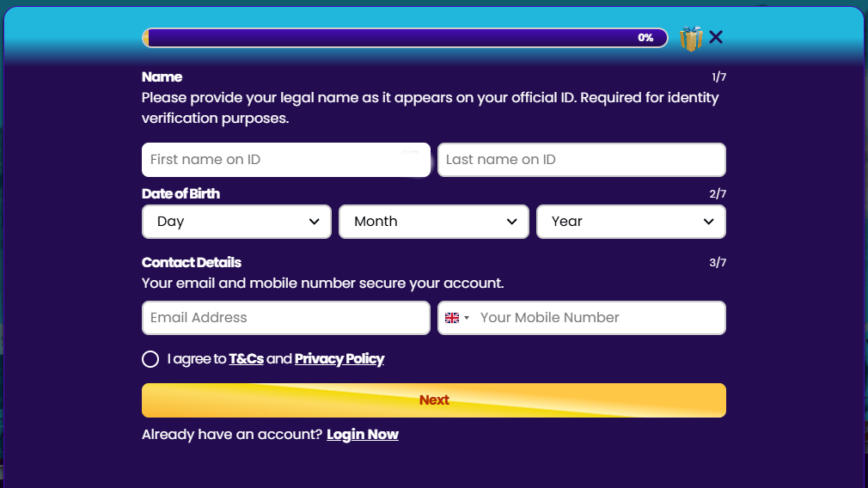Image resolution: width=868 pixels, height=488 pixels.
Task: Open the Year dropdown
Action: pyautogui.click(x=631, y=222)
